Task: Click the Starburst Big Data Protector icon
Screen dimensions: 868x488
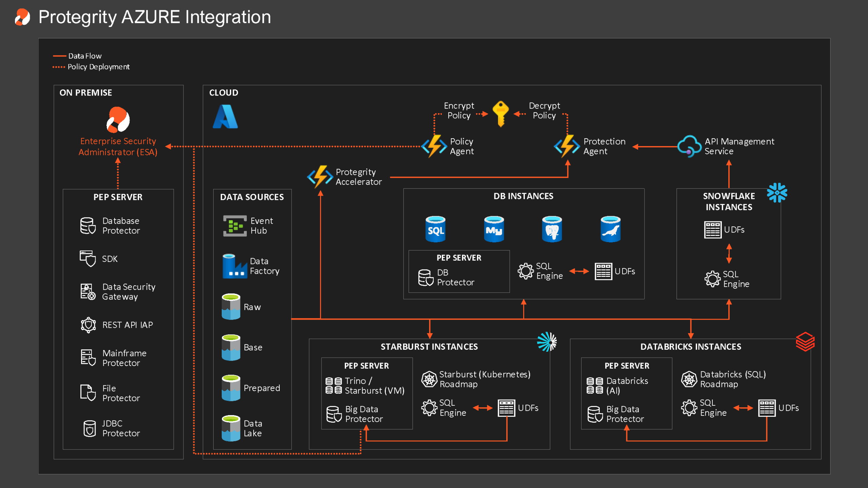Action: (334, 414)
